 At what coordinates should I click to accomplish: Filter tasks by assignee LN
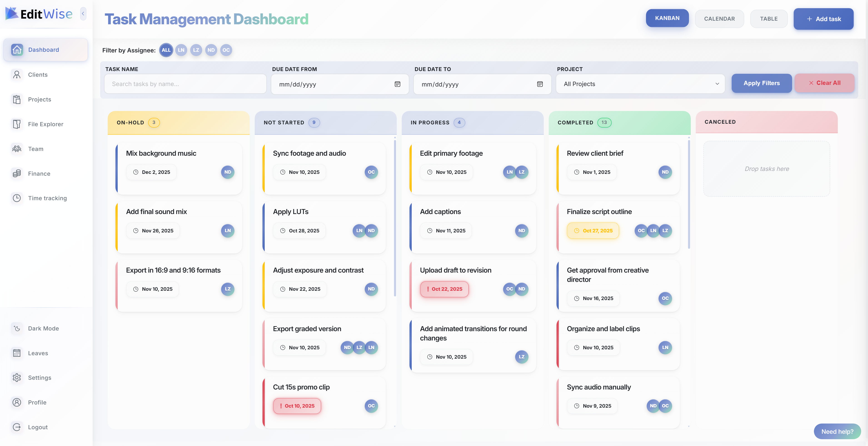pos(181,50)
